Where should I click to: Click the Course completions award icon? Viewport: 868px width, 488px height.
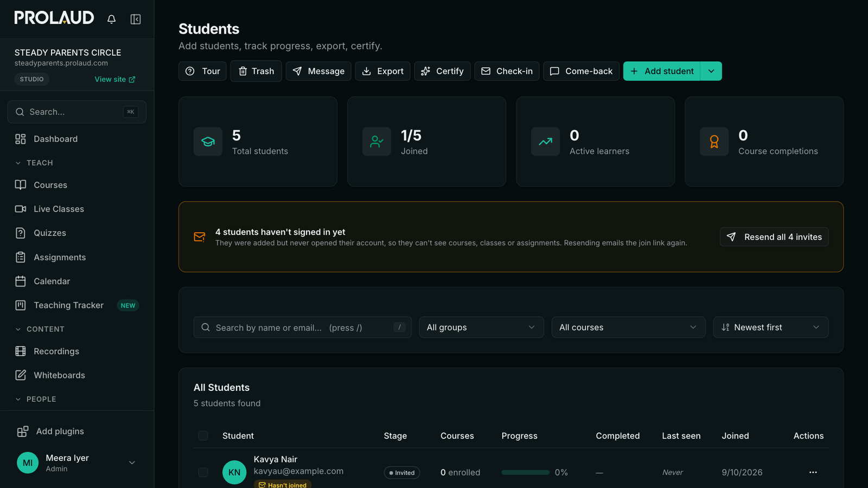point(714,142)
